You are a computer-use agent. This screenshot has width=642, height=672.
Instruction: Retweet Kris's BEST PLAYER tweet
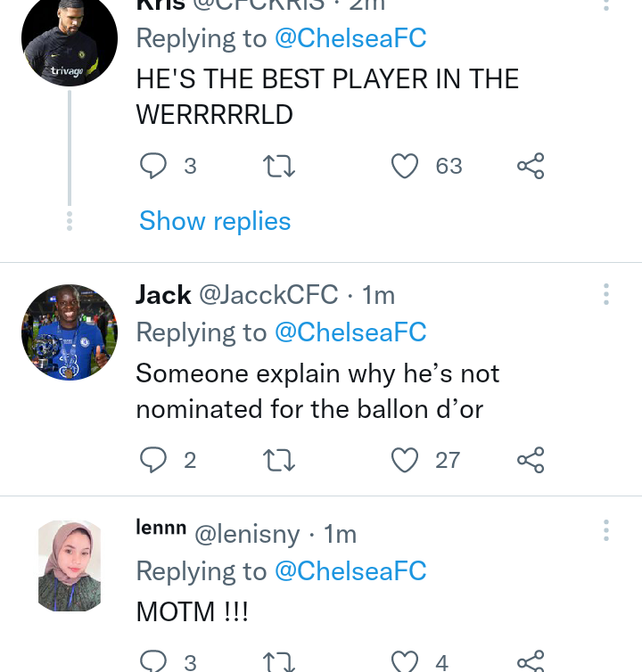279,167
